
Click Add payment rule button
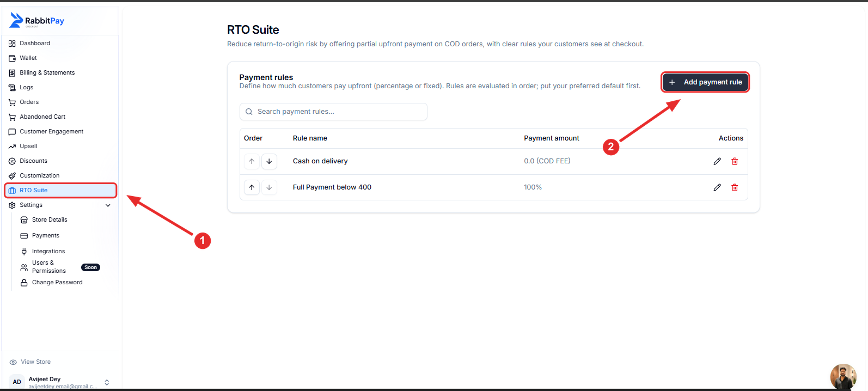click(705, 82)
